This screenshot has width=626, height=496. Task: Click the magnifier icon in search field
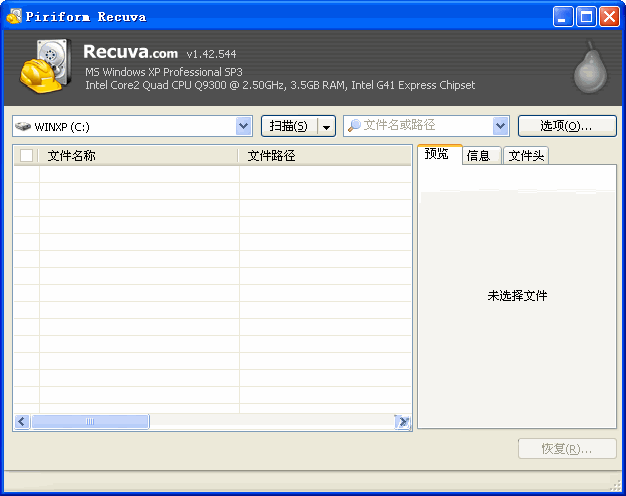point(354,126)
